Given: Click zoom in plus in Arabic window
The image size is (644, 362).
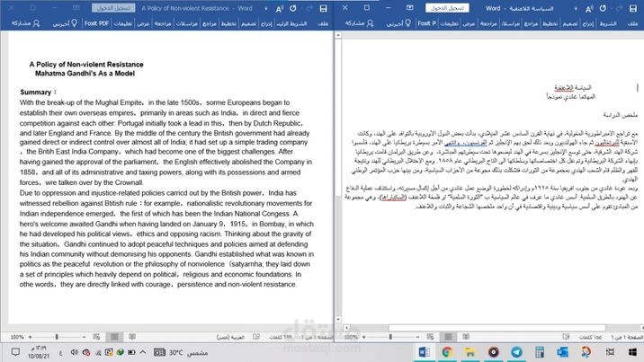Looking at the screenshot, I should (x=364, y=337).
